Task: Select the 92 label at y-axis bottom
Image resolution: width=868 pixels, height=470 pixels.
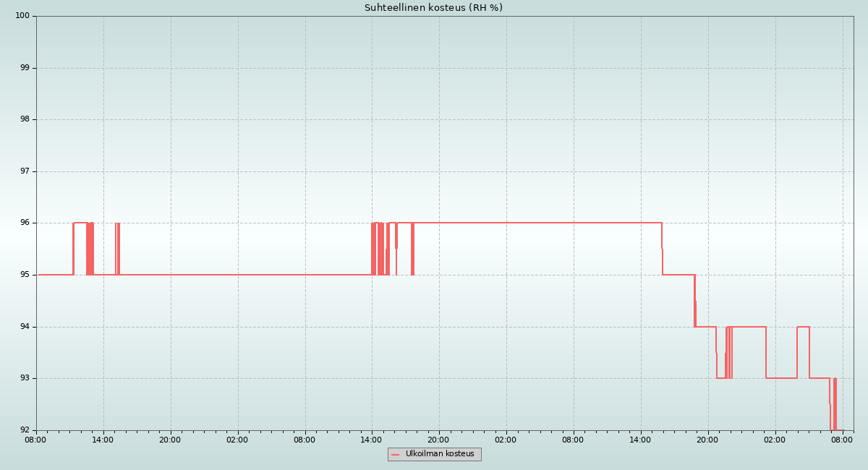Action: [24, 430]
